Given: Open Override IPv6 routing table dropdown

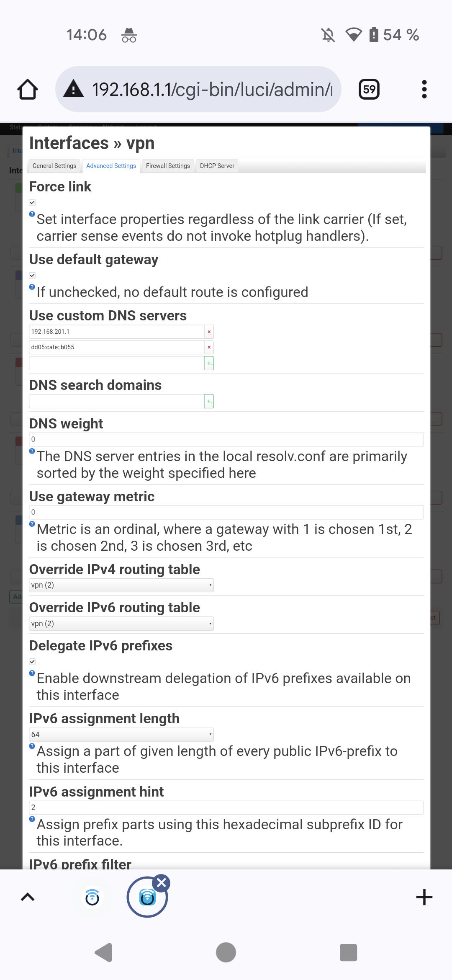Looking at the screenshot, I should point(121,624).
